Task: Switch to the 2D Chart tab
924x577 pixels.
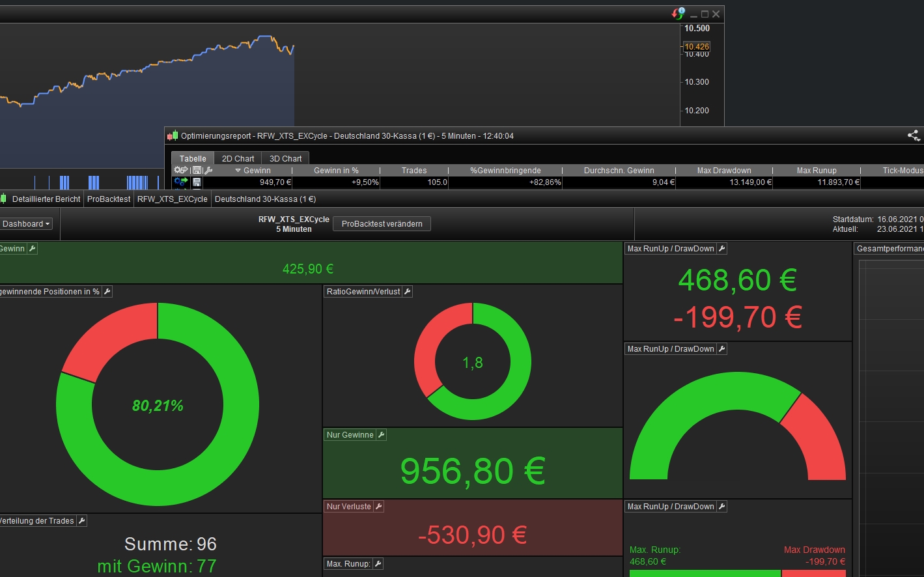Action: [238, 158]
